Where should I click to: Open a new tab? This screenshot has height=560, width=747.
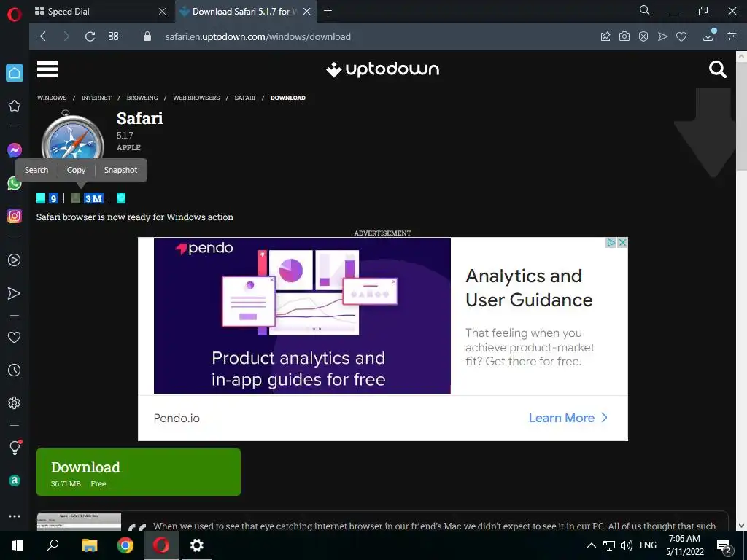click(x=328, y=11)
